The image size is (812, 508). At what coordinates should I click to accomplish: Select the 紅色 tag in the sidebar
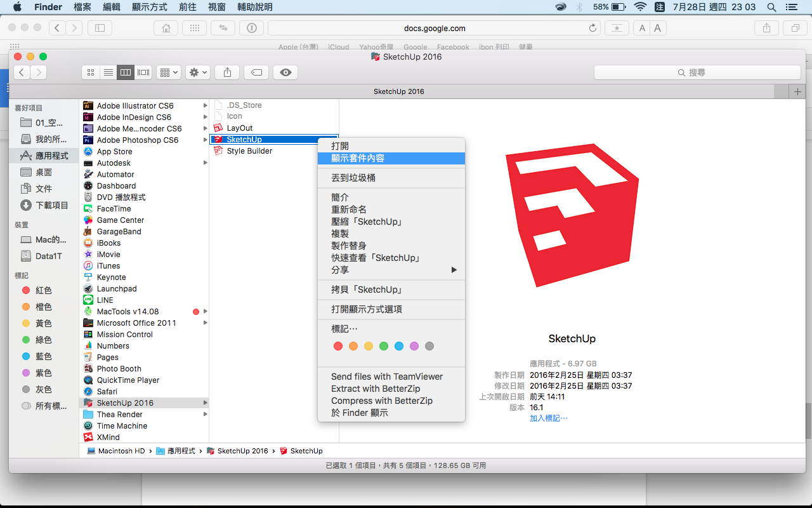(44, 290)
